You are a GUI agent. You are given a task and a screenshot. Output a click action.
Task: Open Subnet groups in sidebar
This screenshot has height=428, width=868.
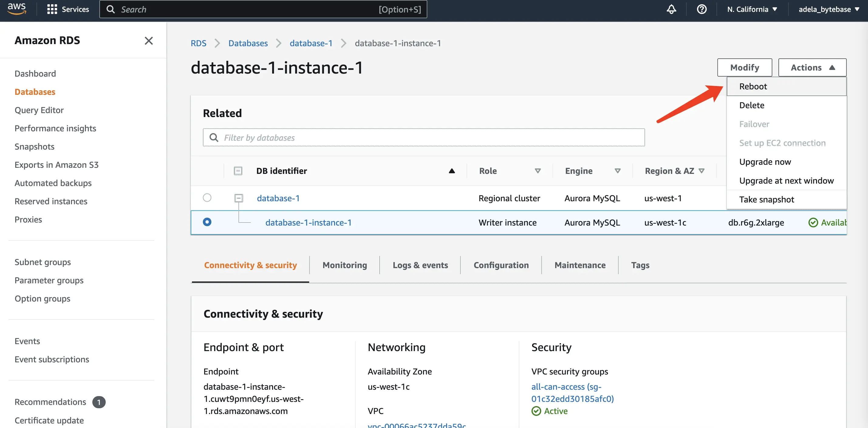pos(43,262)
